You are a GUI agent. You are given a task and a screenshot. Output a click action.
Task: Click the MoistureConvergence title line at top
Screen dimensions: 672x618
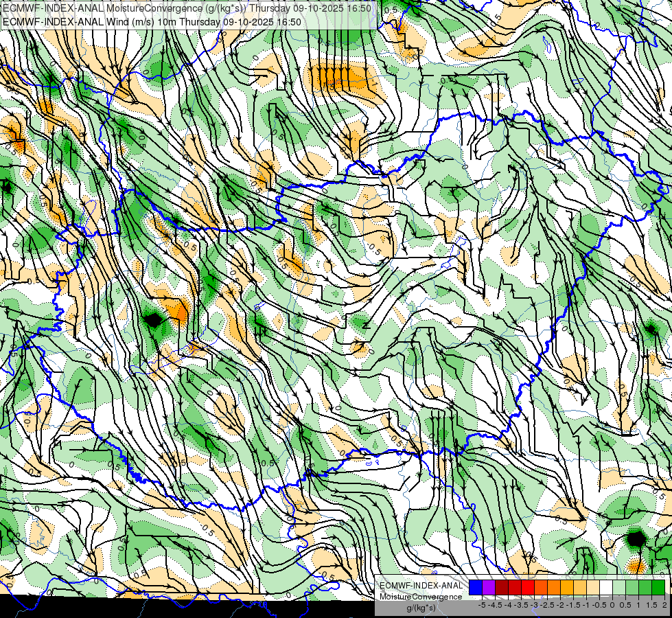click(x=187, y=8)
